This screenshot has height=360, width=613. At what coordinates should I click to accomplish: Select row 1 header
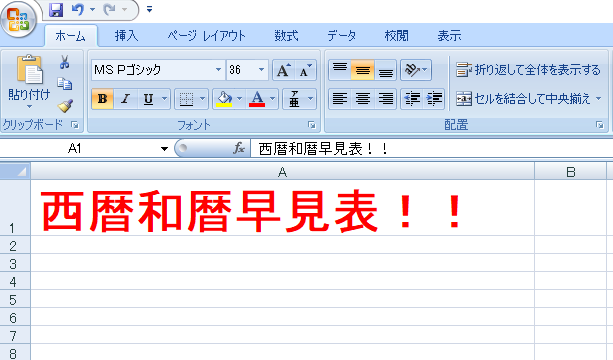tap(15, 208)
